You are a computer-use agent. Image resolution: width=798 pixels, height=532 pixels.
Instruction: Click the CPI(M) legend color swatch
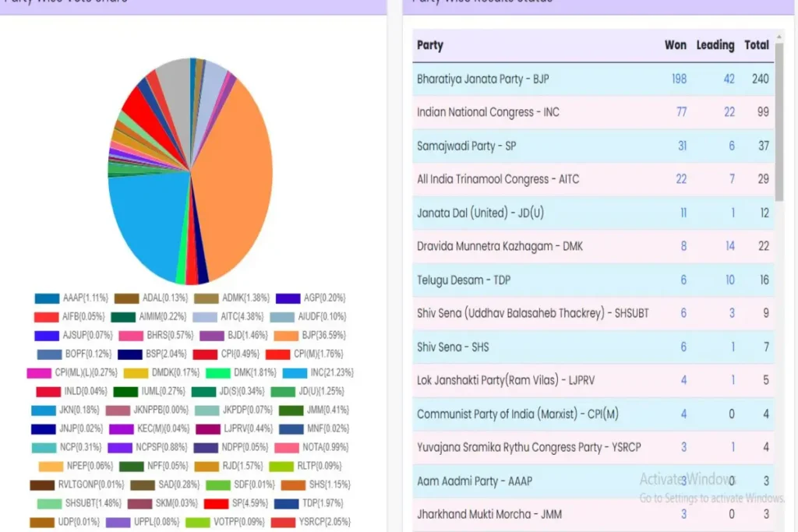pyautogui.click(x=278, y=354)
